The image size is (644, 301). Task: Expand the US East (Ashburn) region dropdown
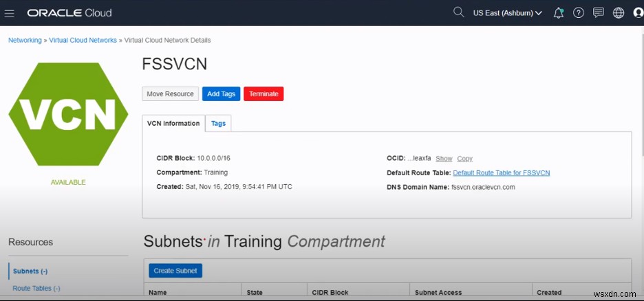pos(507,13)
